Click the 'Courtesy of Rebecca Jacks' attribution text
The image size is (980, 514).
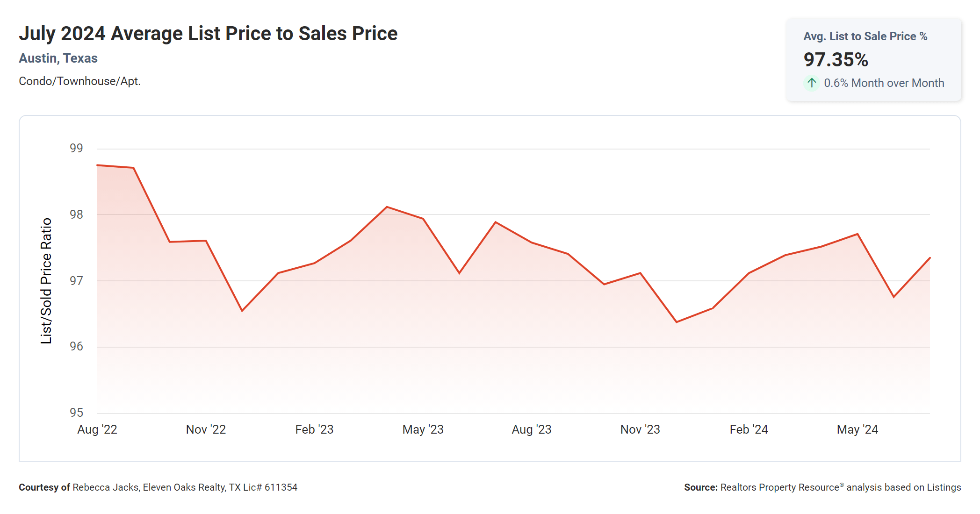(158, 487)
